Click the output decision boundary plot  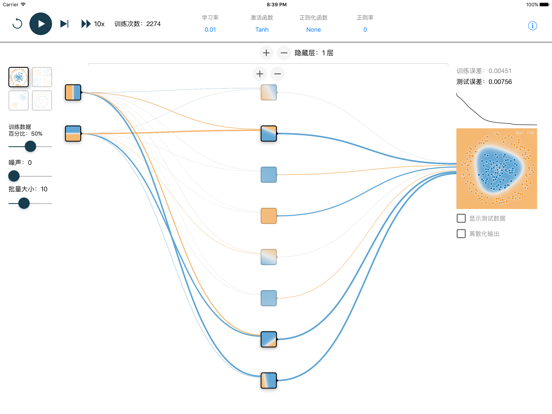click(496, 169)
